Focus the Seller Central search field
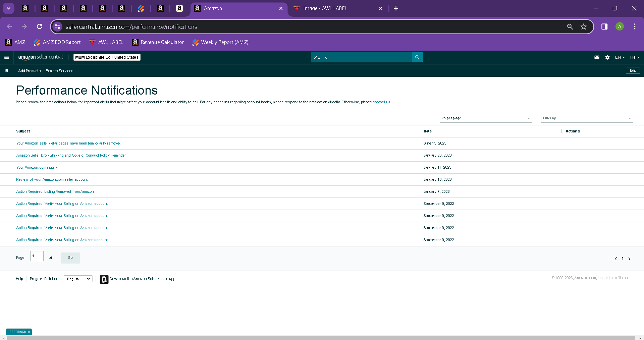Image resolution: width=644 pixels, height=340 pixels. point(362,57)
